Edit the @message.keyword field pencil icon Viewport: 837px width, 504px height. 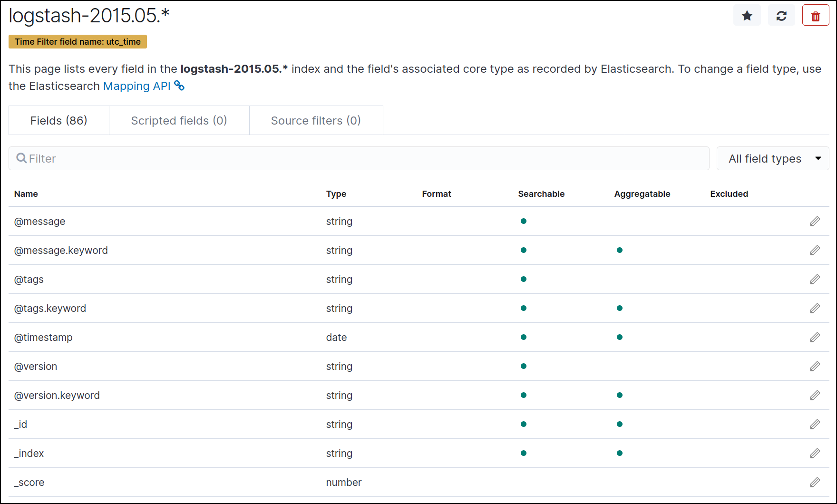tap(815, 250)
